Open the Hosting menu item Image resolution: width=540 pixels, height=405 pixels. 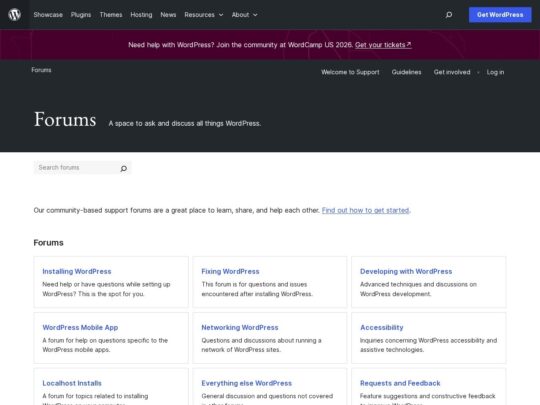point(141,15)
